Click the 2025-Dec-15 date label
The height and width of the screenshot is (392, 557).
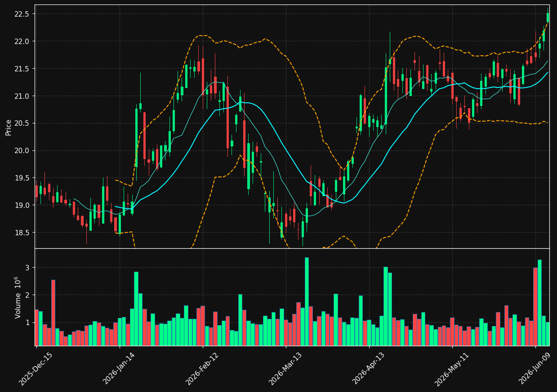click(x=36, y=369)
